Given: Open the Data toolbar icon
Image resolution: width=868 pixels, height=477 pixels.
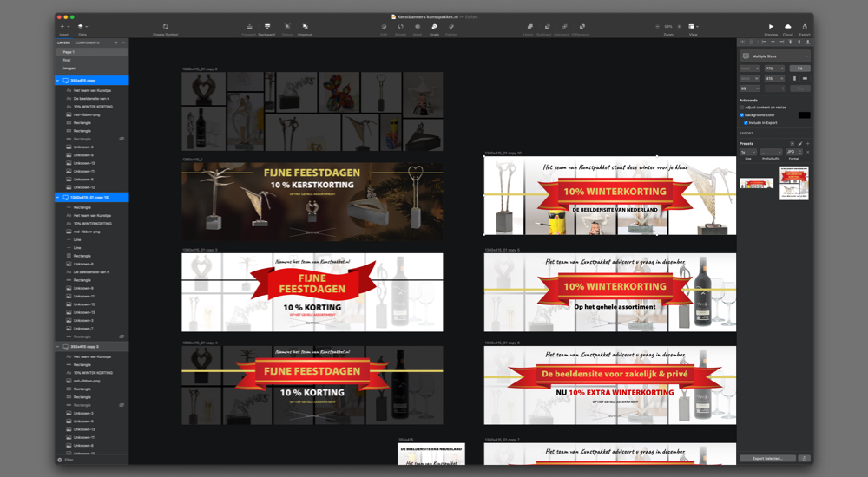Looking at the screenshot, I should (81, 27).
